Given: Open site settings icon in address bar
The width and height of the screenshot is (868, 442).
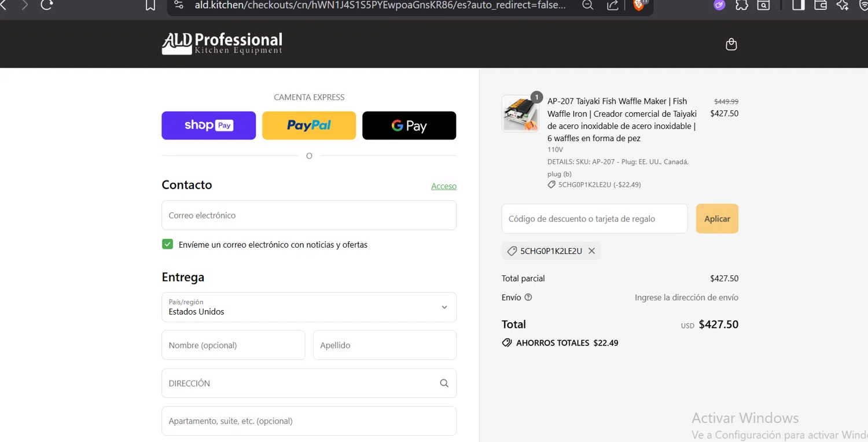Looking at the screenshot, I should (179, 5).
